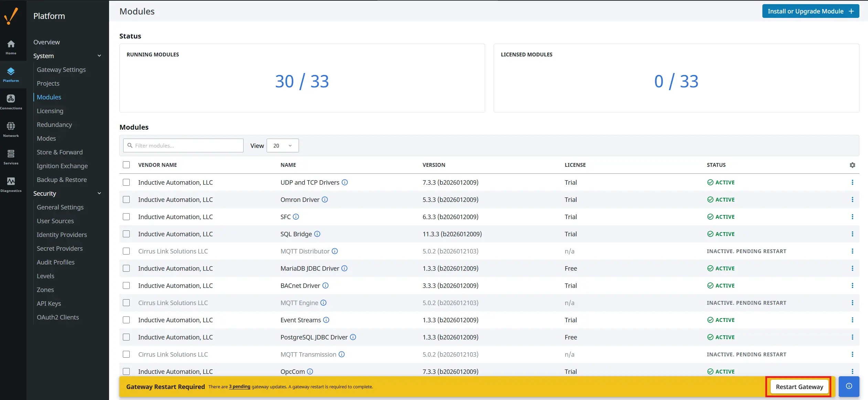Viewport: 868px width, 400px height.
Task: Open the Licensing menu item
Action: (x=50, y=111)
